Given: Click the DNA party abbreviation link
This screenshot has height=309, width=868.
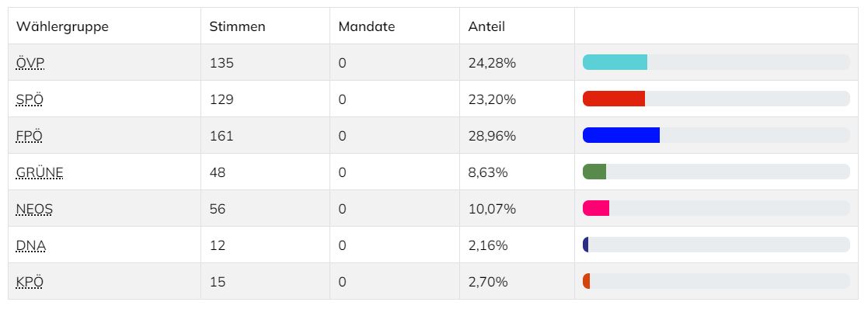Looking at the screenshot, I should click(31, 245).
